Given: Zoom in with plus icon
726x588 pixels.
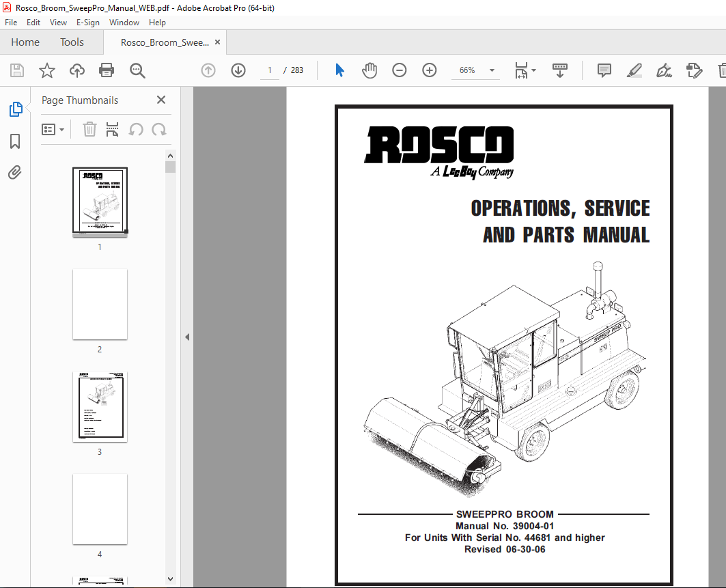Looking at the screenshot, I should tap(430, 70).
